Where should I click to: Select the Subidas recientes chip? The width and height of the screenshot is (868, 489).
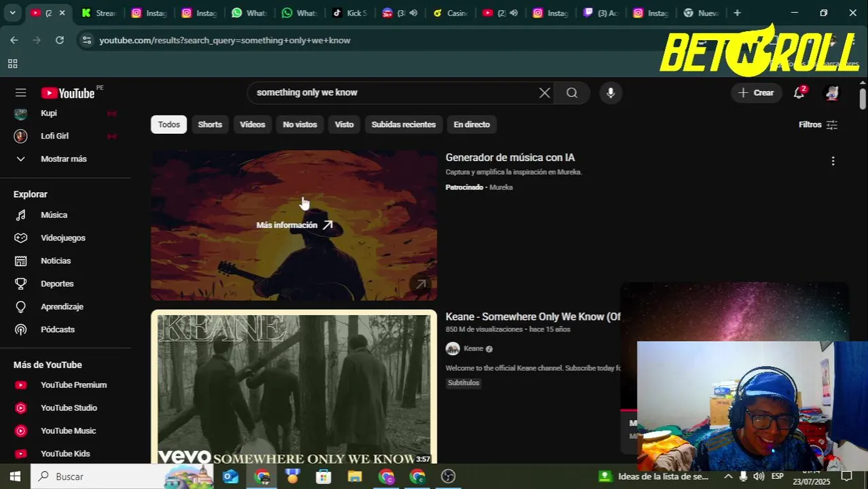tap(403, 124)
